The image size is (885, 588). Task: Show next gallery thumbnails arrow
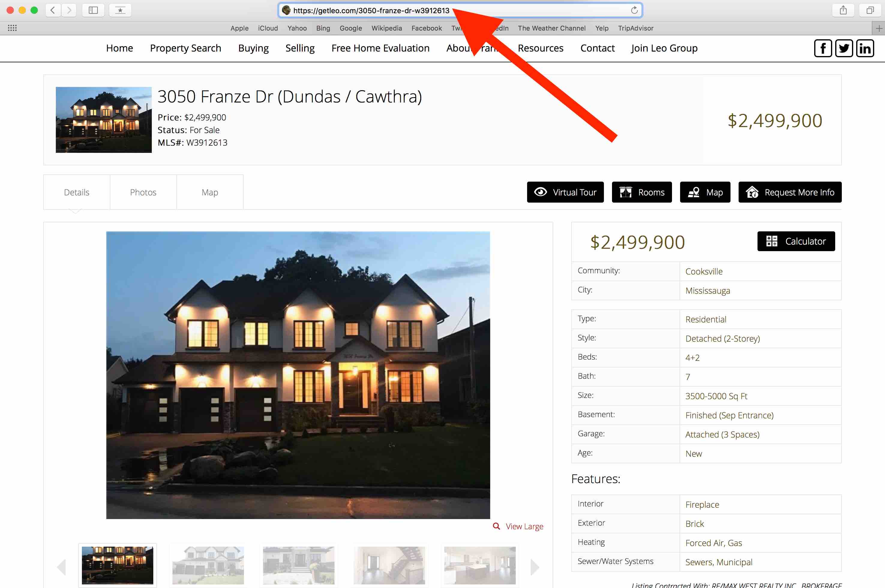535,567
